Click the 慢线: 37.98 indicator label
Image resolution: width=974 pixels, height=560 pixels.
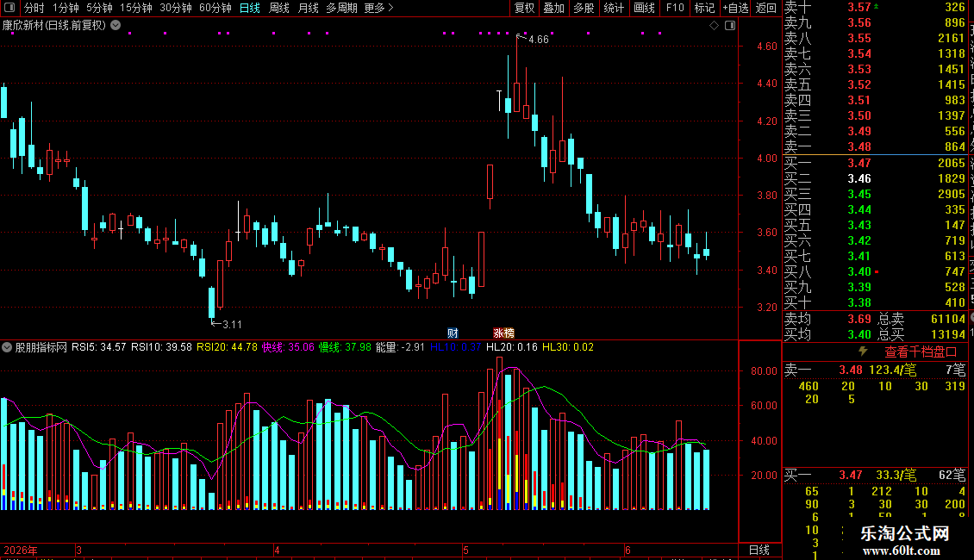(x=345, y=347)
